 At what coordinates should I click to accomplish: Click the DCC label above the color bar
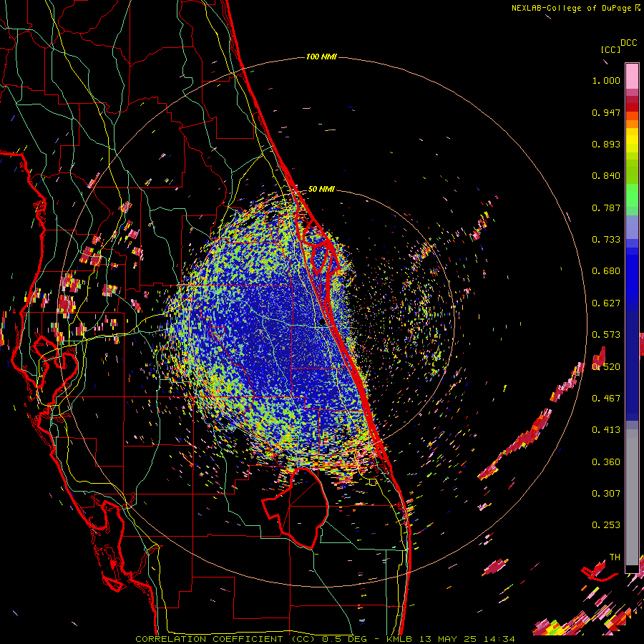629,43
